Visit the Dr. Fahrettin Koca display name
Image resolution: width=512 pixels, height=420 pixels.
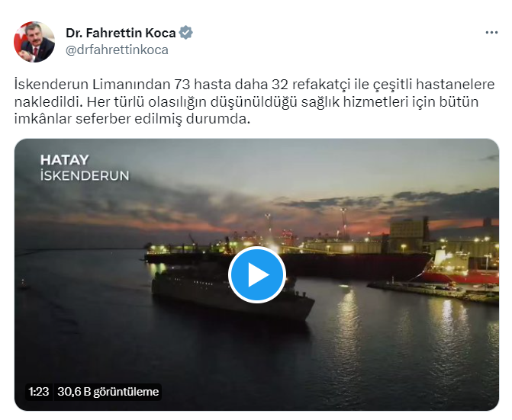(121, 33)
